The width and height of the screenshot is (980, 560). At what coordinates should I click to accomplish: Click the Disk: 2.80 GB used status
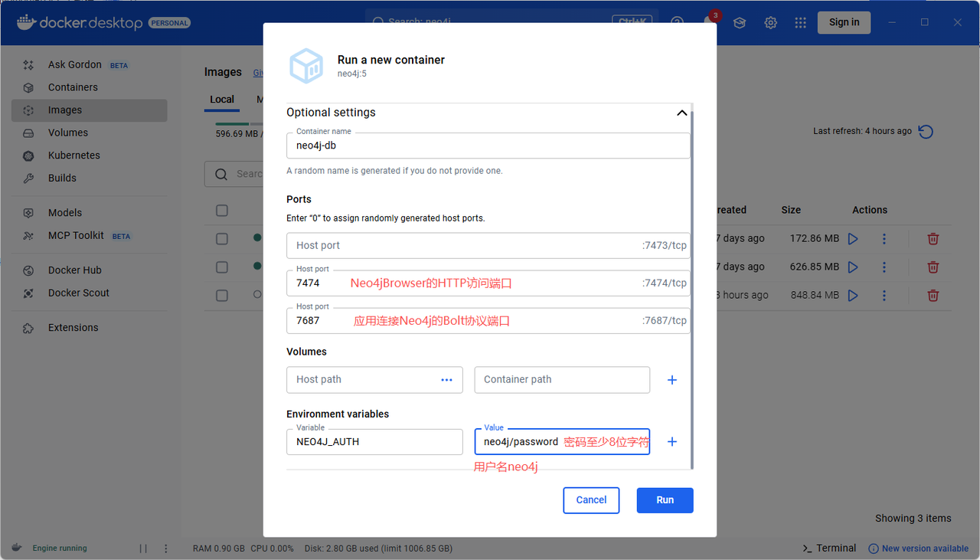point(378,549)
